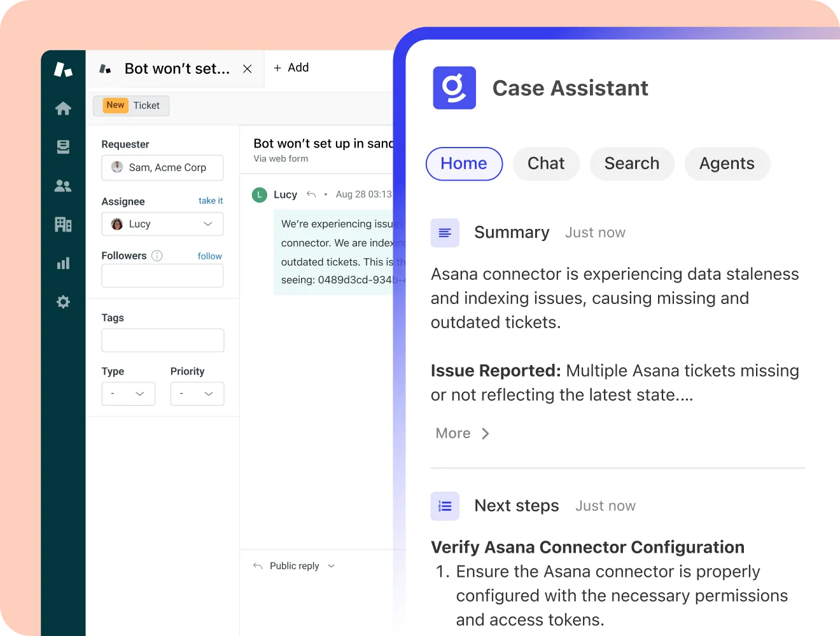Open the Type dropdown
Image resolution: width=840 pixels, height=636 pixels.
point(129,394)
